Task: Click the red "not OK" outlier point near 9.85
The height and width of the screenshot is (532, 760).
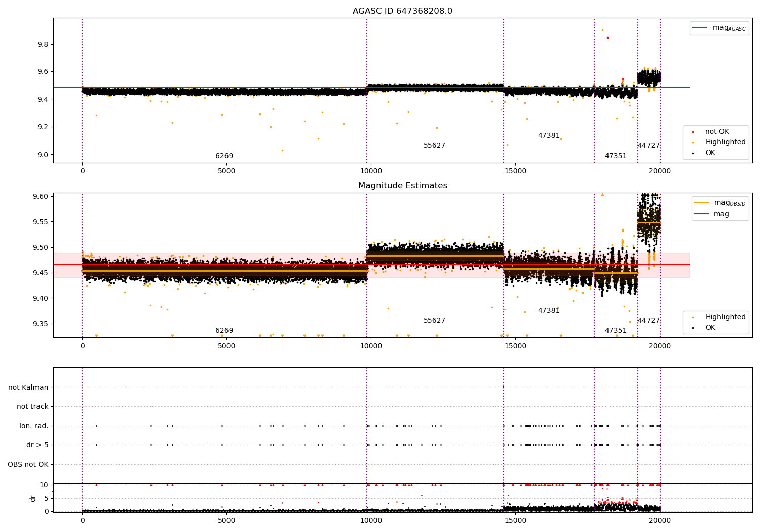Action: tap(607, 37)
